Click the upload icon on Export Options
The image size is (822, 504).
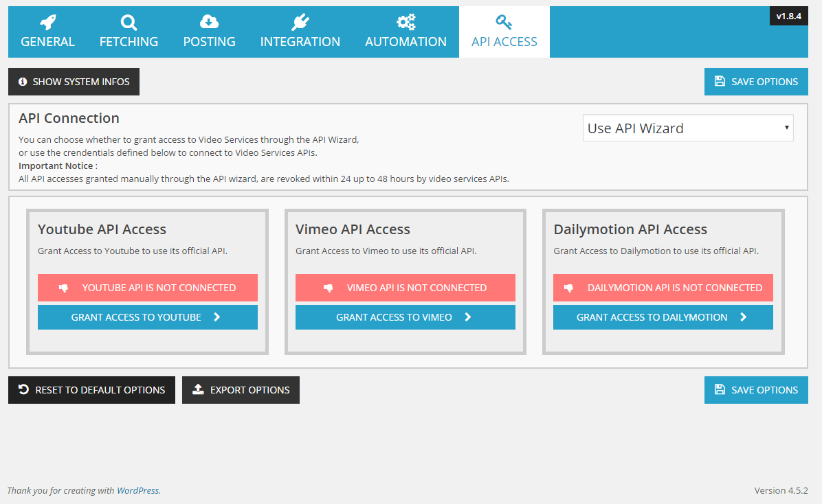198,389
